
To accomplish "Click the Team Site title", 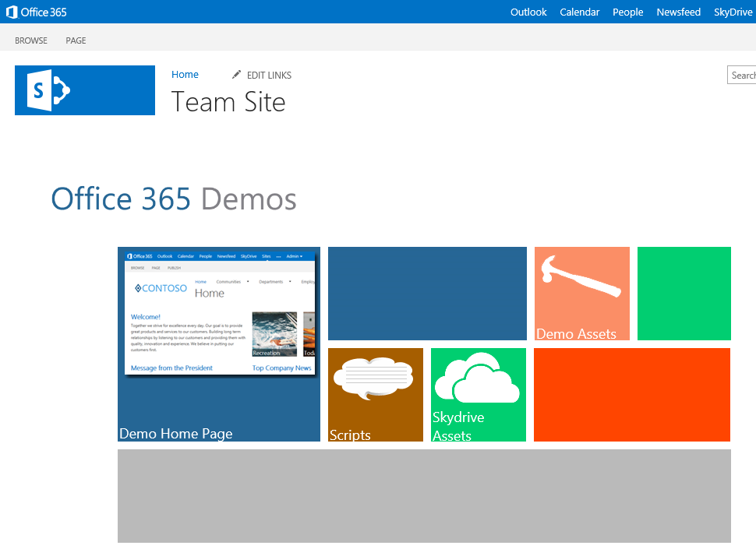I will [x=228, y=102].
